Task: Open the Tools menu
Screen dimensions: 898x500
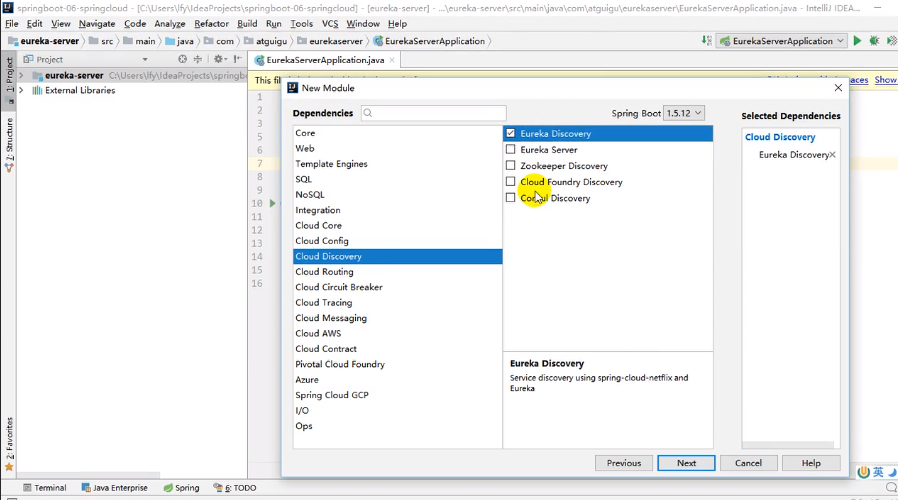Action: [x=301, y=23]
